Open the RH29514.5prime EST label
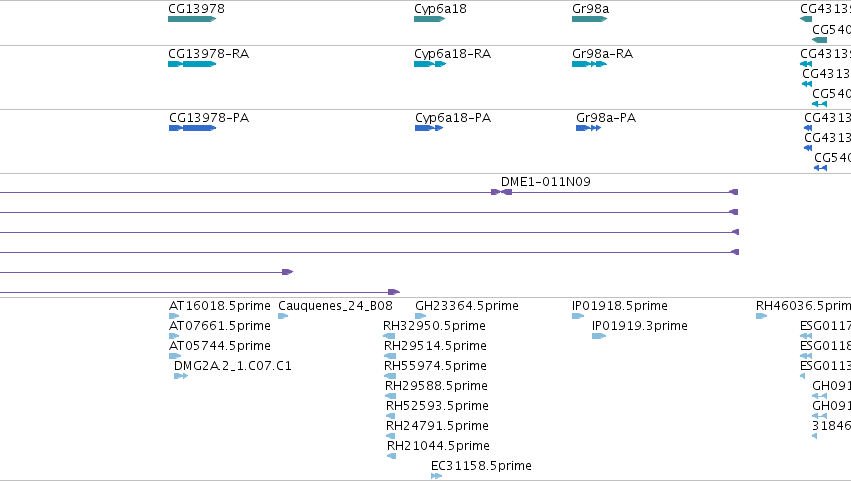Image resolution: width=851 pixels, height=481 pixels. click(435, 346)
